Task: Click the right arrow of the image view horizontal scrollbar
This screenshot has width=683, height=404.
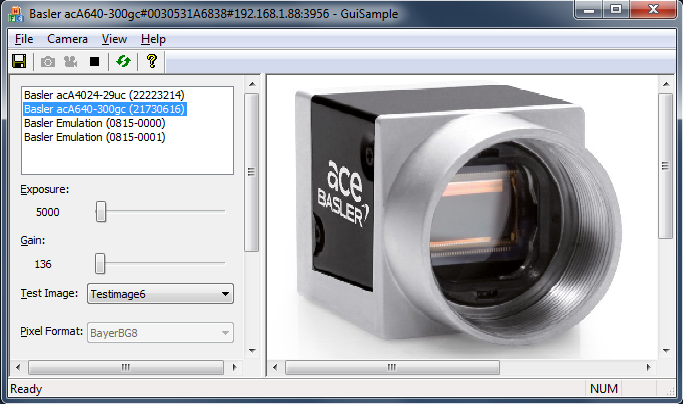Action: click(x=649, y=367)
